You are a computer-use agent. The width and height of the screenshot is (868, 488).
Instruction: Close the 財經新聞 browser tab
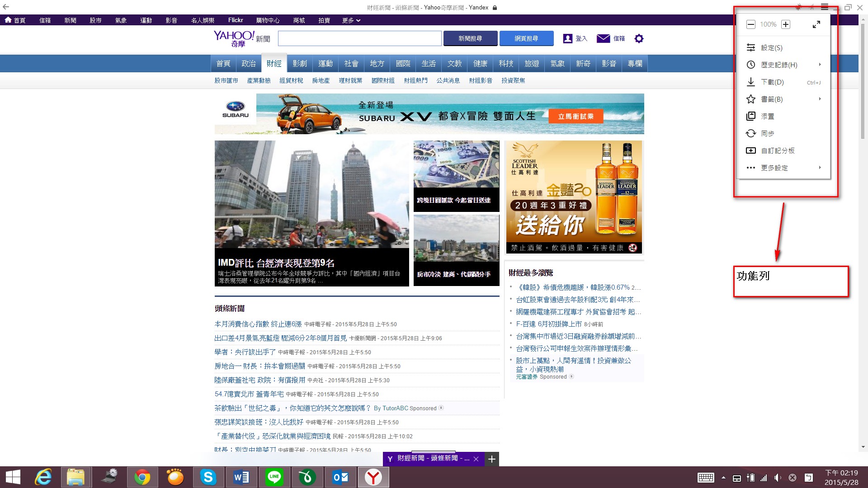click(476, 459)
